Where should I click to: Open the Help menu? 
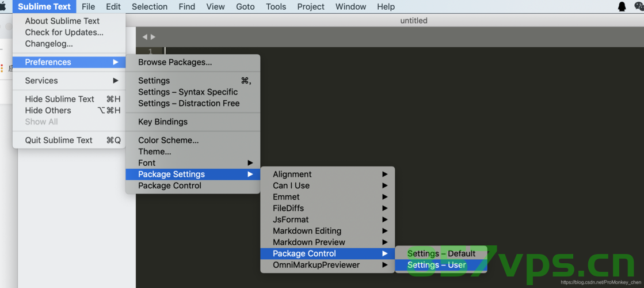point(386,6)
